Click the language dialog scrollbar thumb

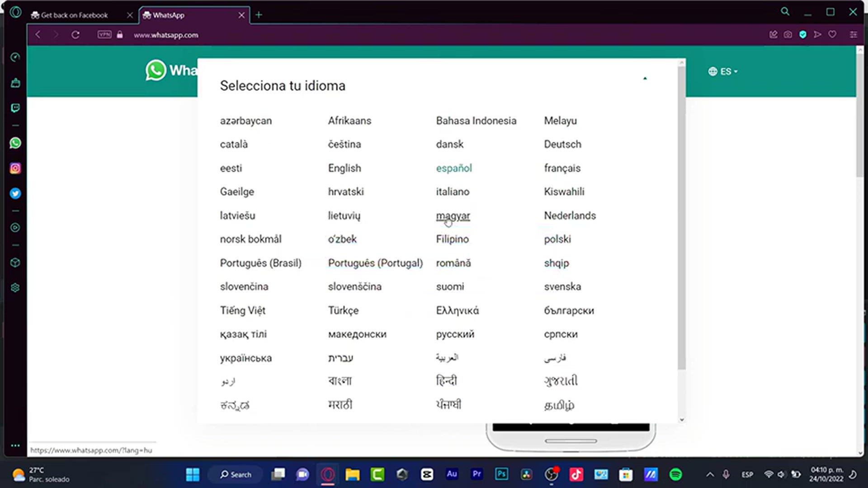click(682, 218)
